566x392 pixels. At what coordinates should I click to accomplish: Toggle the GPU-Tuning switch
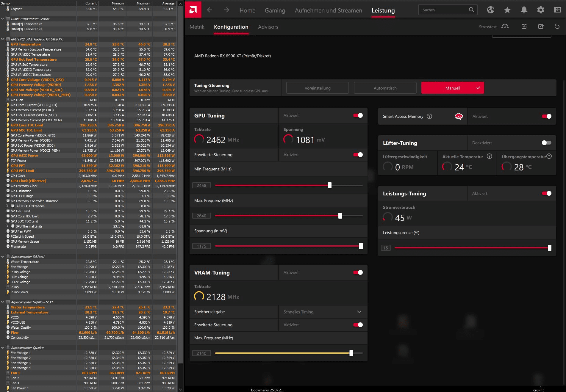coord(358,115)
